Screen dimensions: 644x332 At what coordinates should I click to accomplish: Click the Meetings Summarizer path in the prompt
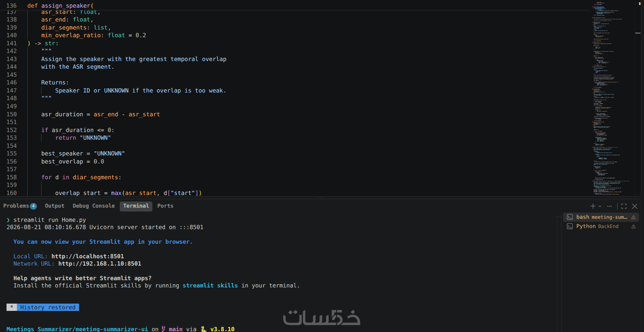tap(77, 329)
